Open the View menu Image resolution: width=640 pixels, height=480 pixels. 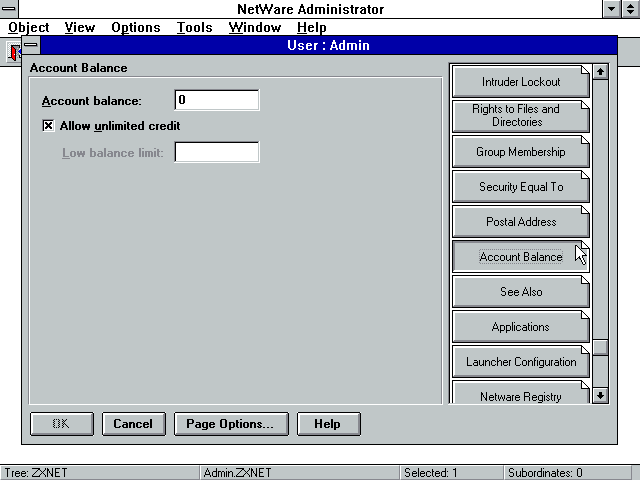80,27
